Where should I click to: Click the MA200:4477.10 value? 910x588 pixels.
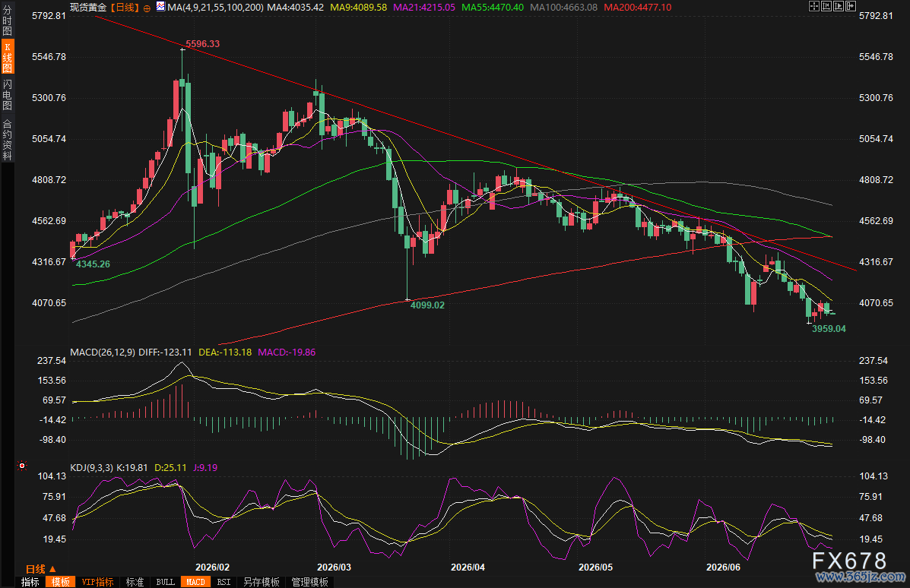point(638,8)
